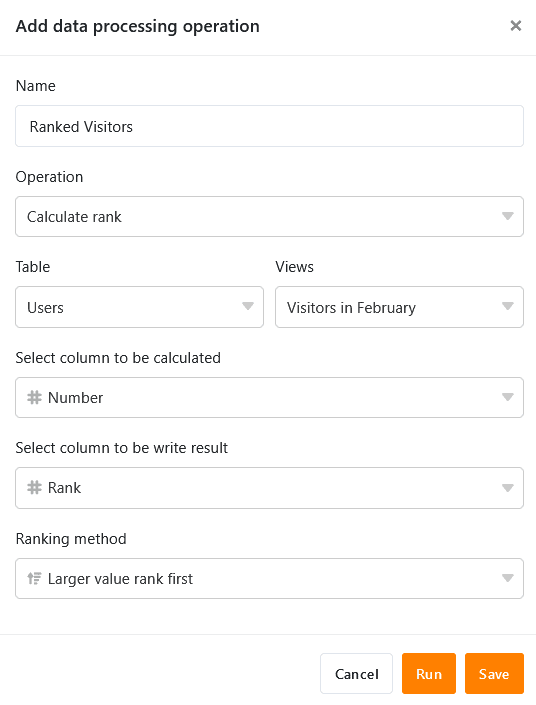Open the Operation dropdown showing Calculate rank
536x705 pixels.
point(269,216)
